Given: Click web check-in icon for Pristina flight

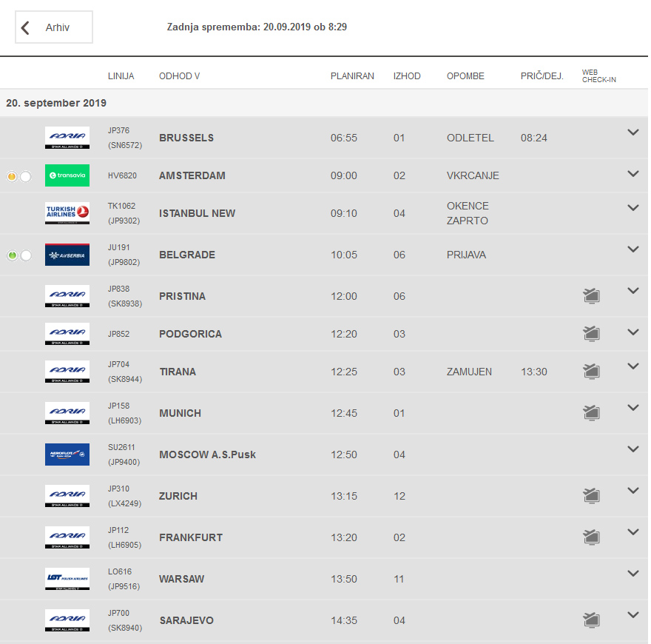Looking at the screenshot, I should [590, 296].
